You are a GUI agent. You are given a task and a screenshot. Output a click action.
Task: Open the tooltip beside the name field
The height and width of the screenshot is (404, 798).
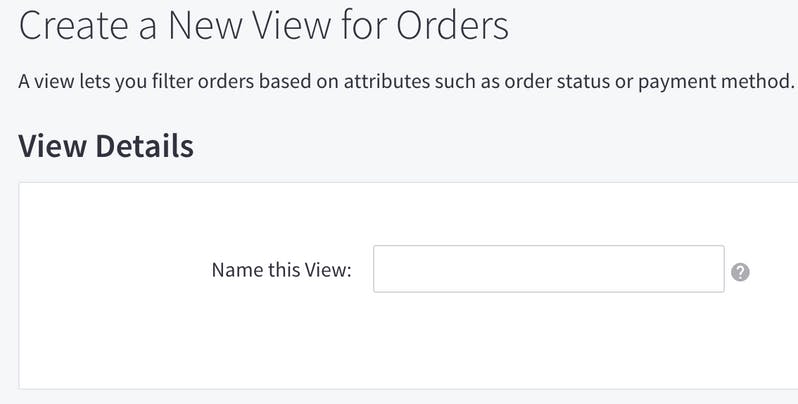tap(740, 272)
